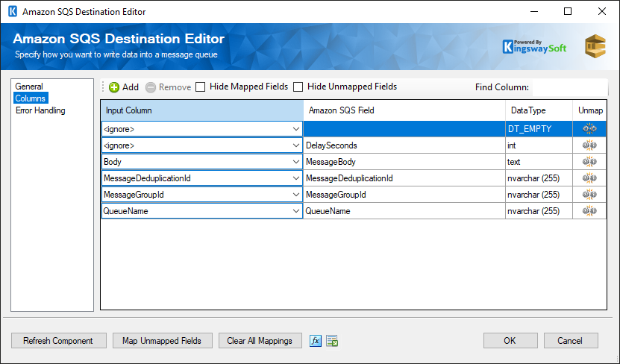The height and width of the screenshot is (364, 620).
Task: Click the spreadsheet export icon
Action: [332, 341]
